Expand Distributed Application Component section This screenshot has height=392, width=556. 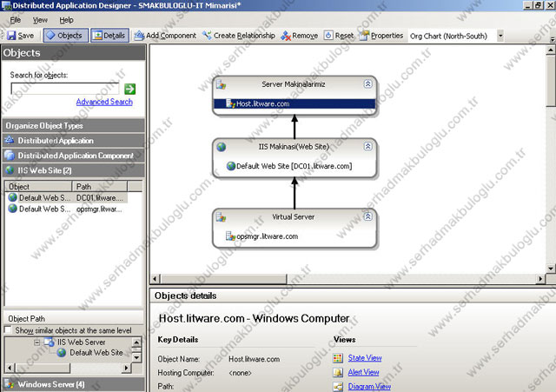tap(74, 156)
